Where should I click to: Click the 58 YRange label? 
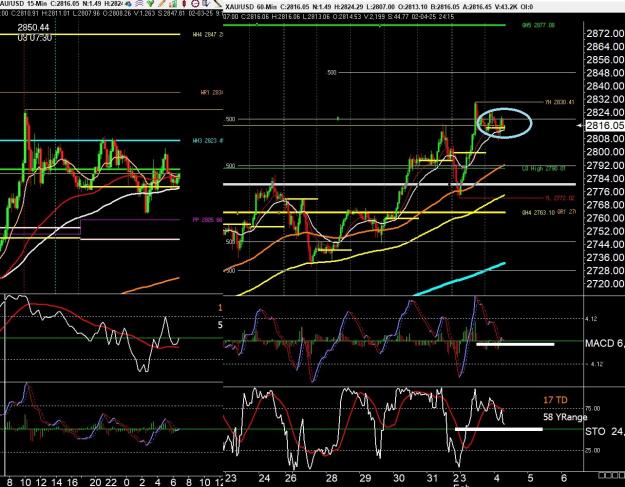pyautogui.click(x=565, y=417)
